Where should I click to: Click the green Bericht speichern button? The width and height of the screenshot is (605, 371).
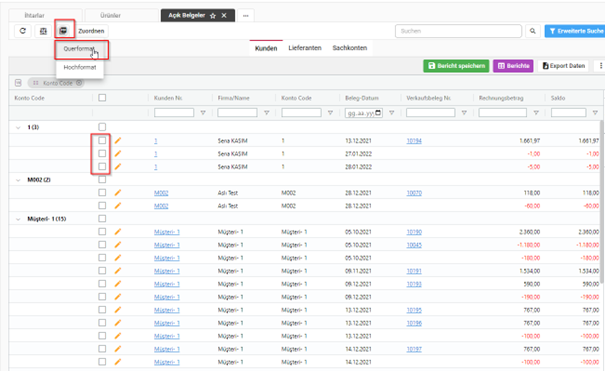pyautogui.click(x=456, y=66)
